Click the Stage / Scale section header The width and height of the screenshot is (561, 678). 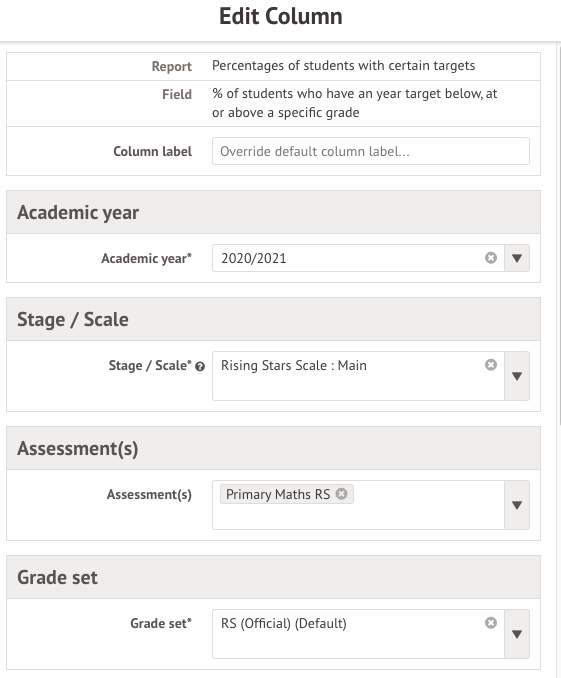pyautogui.click(x=273, y=319)
